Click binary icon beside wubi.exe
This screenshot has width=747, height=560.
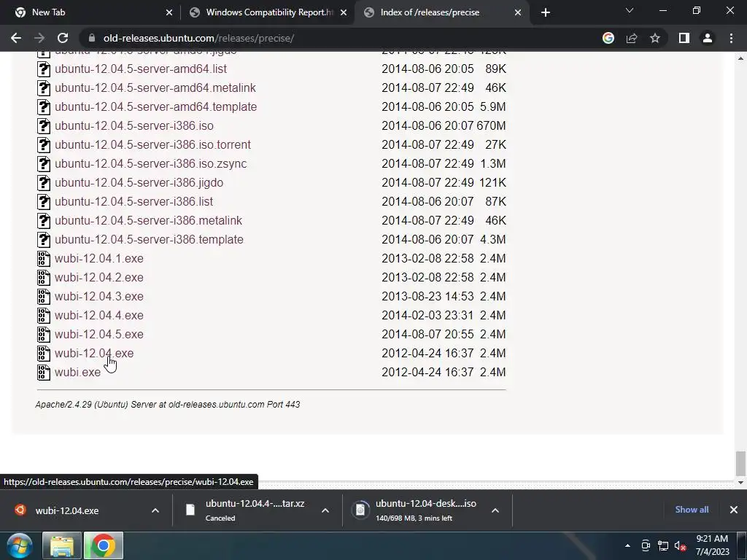(x=43, y=373)
